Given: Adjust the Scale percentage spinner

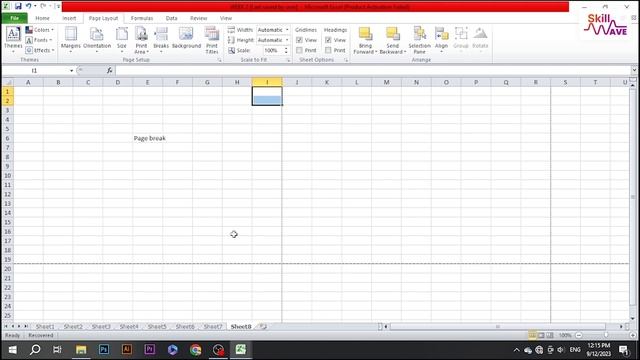Looking at the screenshot, I should [286, 50].
